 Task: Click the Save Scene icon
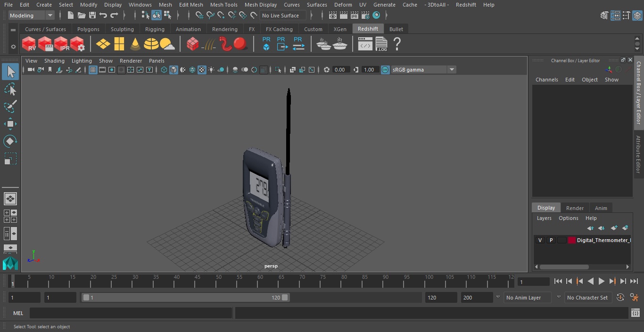(92, 16)
